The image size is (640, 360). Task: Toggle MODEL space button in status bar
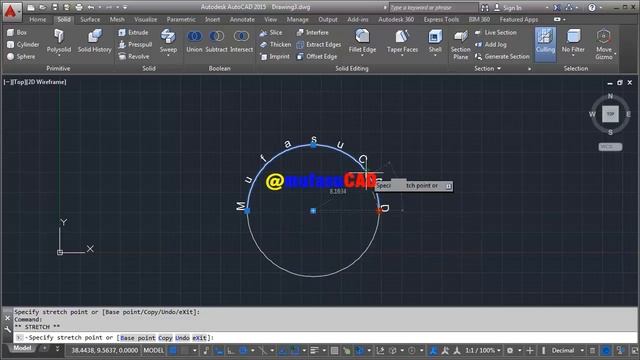click(153, 350)
